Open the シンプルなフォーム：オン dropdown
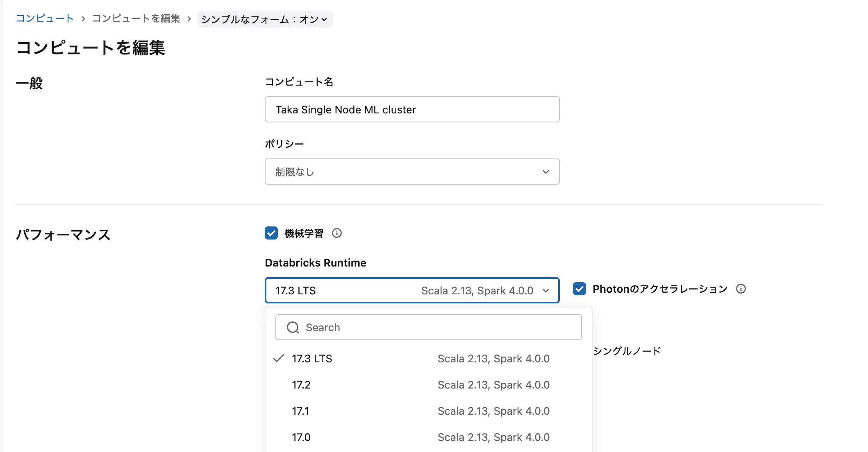The width and height of the screenshot is (868, 452). [x=265, y=19]
